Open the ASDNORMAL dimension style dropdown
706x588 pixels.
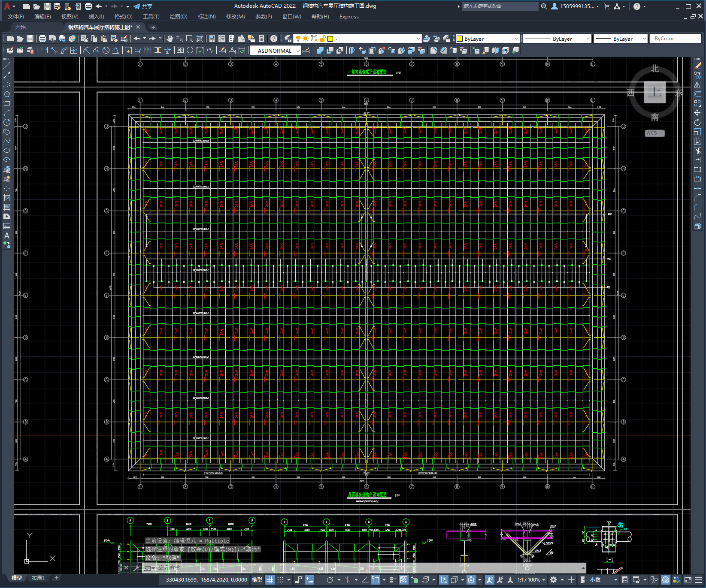(x=276, y=51)
